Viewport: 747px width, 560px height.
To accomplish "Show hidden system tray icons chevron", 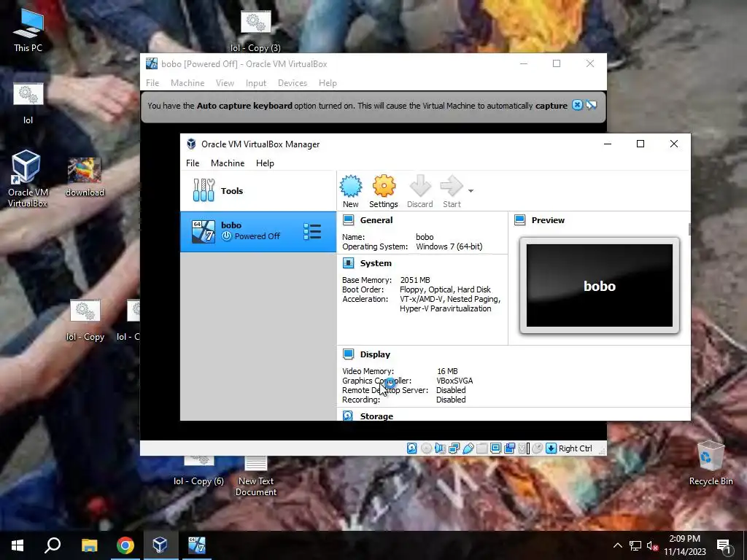I will 617,545.
